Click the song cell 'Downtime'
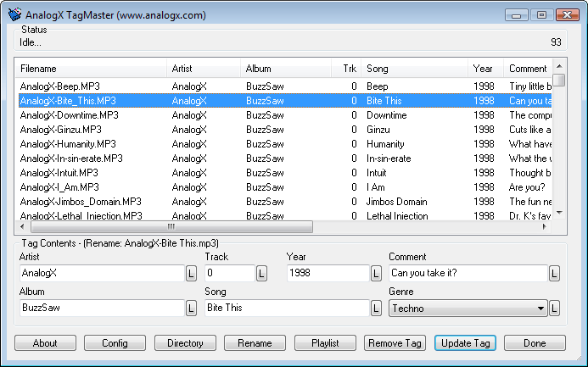Image resolution: width=588 pixels, height=367 pixels. (387, 115)
